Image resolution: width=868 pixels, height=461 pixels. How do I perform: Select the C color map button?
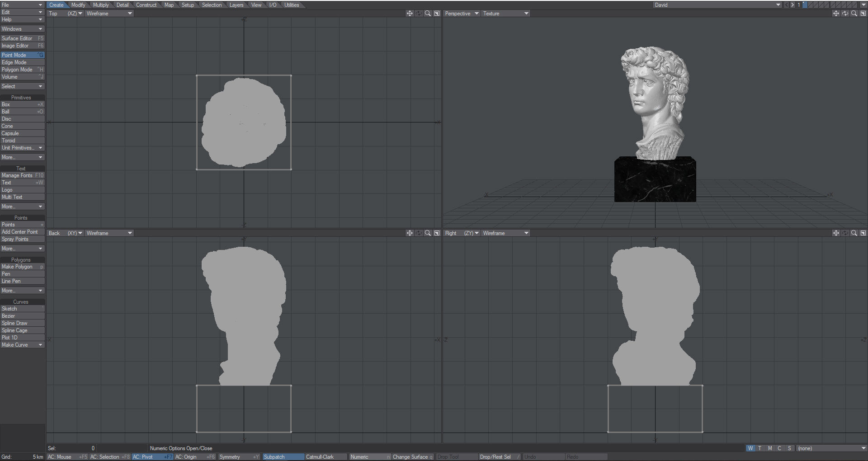pos(779,448)
